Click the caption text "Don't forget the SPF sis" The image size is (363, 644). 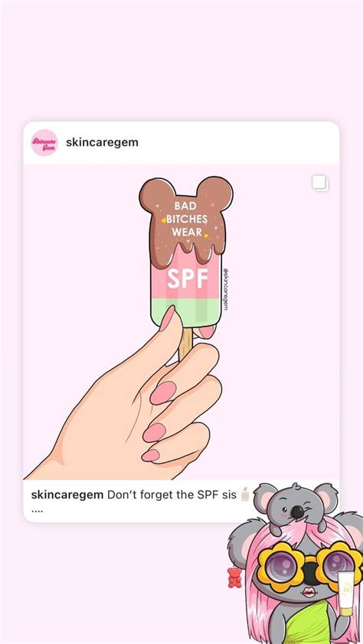[x=172, y=494]
